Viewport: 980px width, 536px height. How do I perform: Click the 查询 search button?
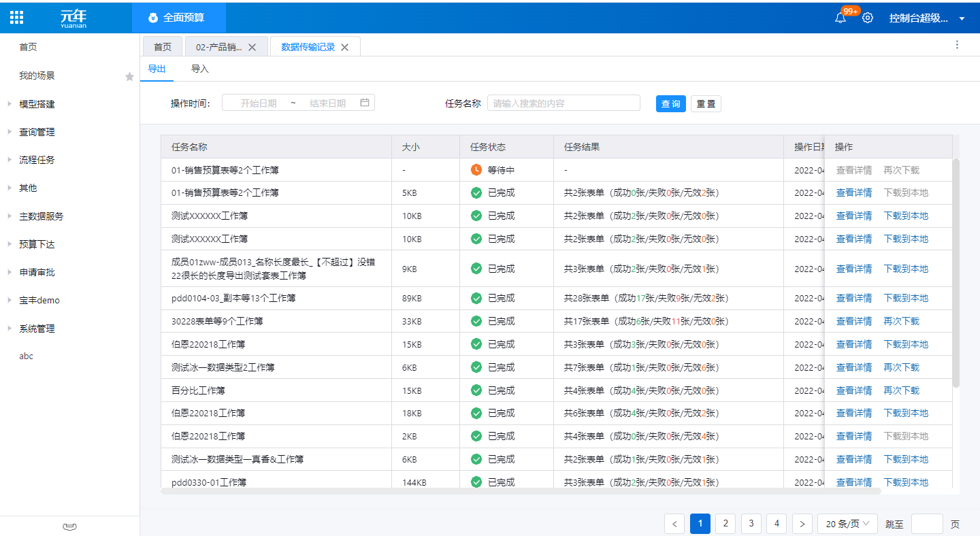tap(670, 103)
